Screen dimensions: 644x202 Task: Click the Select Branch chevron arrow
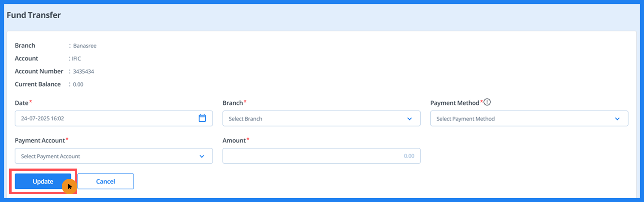(410, 119)
